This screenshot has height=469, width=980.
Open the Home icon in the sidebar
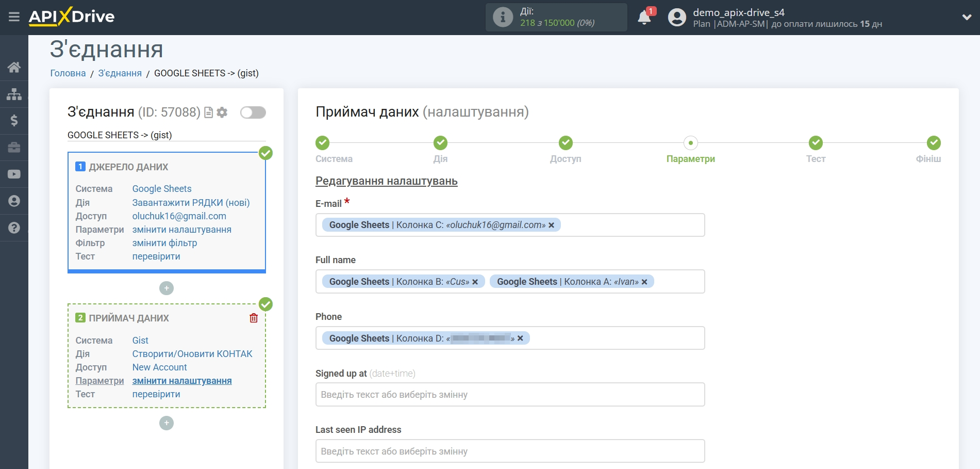coord(14,67)
